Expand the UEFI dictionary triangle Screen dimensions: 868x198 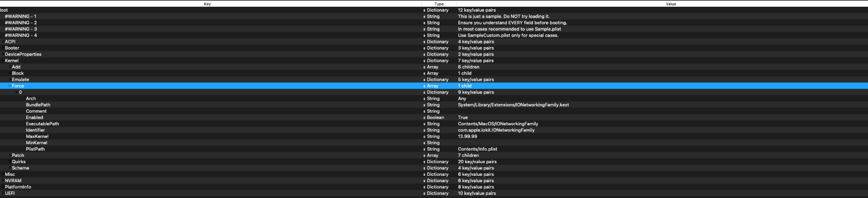2,193
